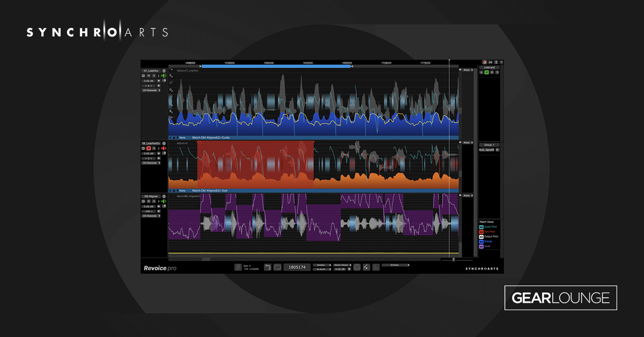Click the pen edit icon in bottom toolbar
The height and width of the screenshot is (337, 644).
click(366, 267)
